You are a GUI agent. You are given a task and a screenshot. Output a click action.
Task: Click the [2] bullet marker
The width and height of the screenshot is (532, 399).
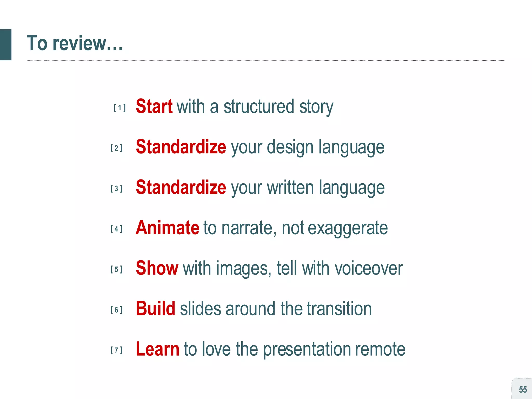point(116,148)
